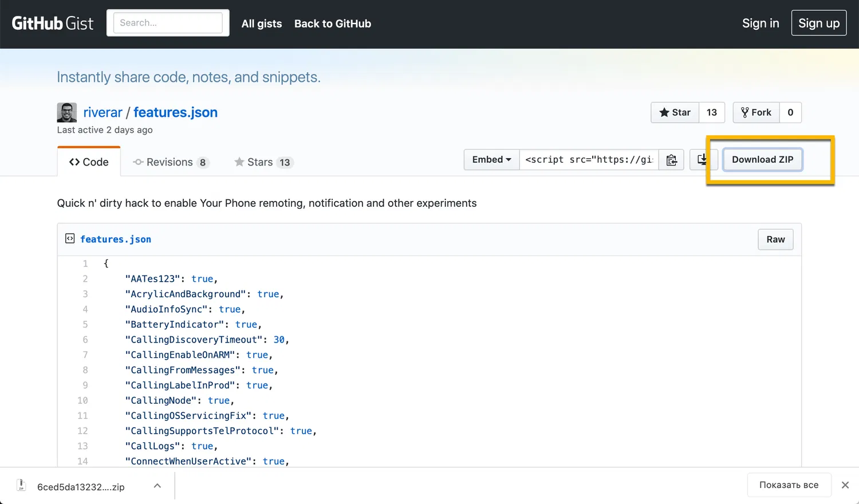This screenshot has height=504, width=859.
Task: Open the Embed dropdown menu
Action: [x=491, y=160]
